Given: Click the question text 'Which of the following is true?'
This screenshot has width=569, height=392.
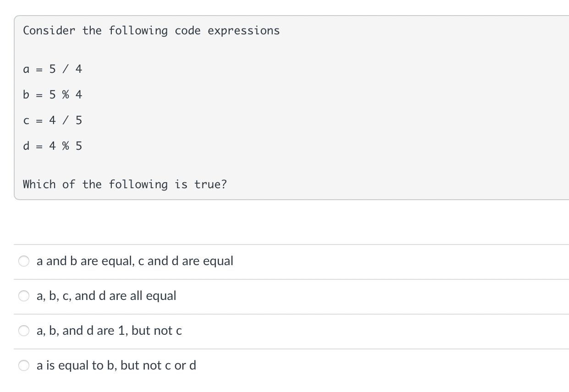Looking at the screenshot, I should point(125,184).
